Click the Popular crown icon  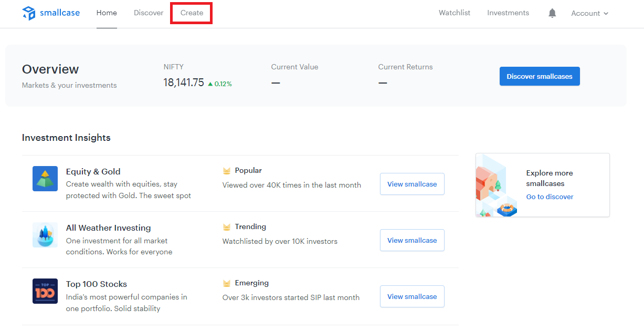[227, 171]
